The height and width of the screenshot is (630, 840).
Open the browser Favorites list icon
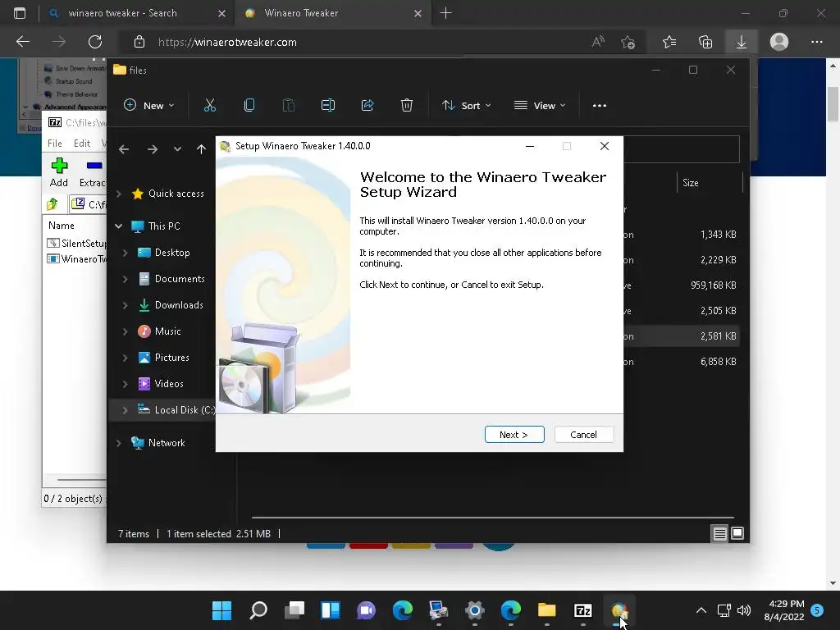[x=669, y=42]
